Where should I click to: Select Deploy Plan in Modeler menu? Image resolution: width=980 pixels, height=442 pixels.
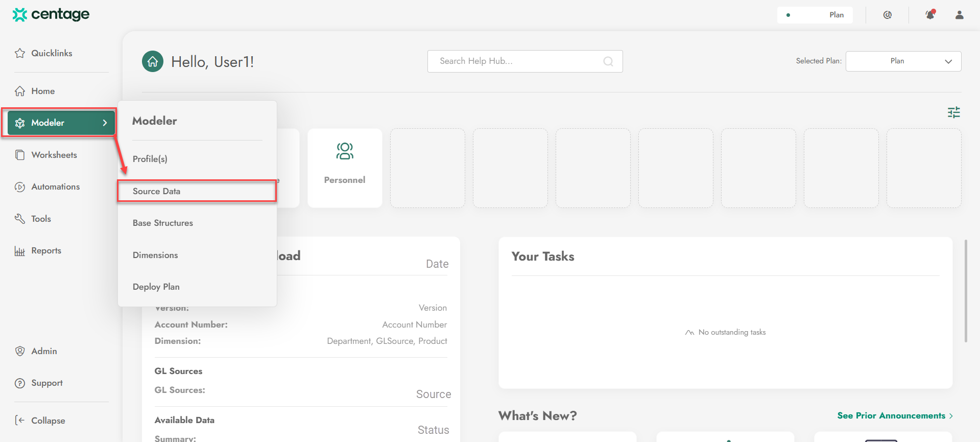pos(156,287)
